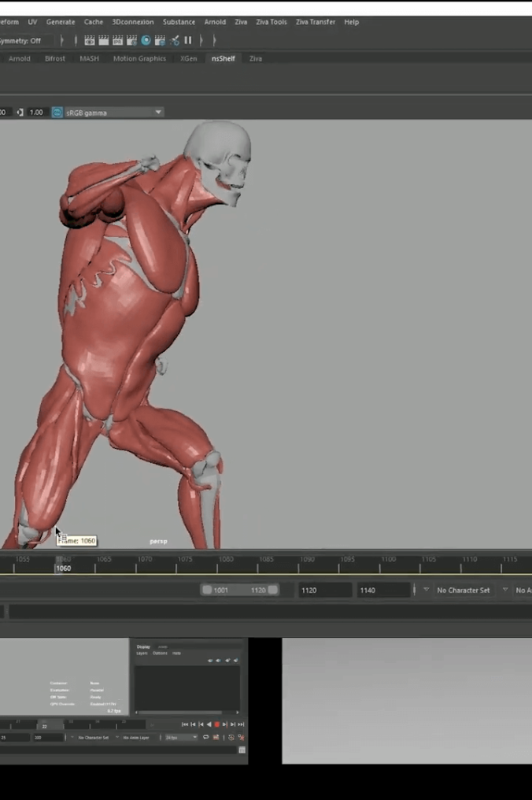
Task: Click the script editor icon in small window
Action: click(x=242, y=750)
